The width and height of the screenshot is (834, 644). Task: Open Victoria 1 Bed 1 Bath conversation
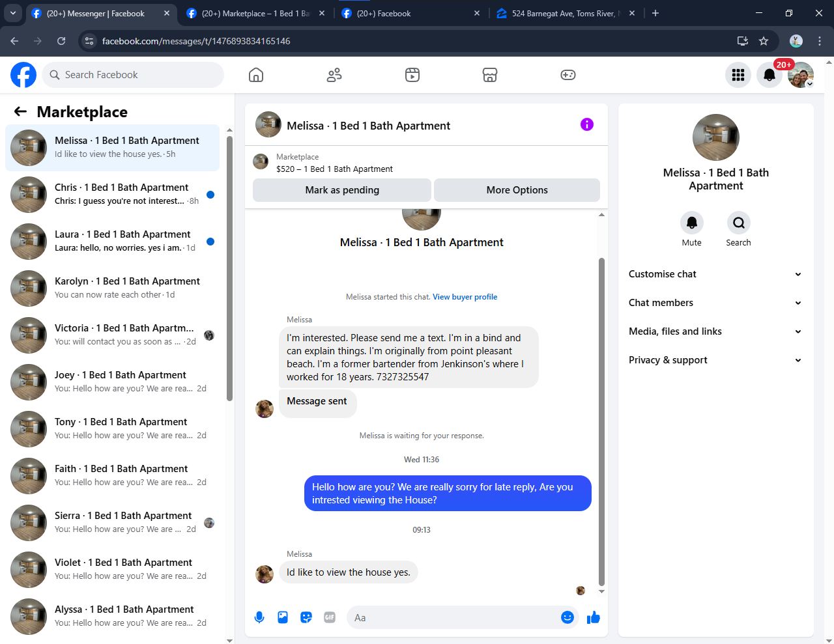[113, 335]
